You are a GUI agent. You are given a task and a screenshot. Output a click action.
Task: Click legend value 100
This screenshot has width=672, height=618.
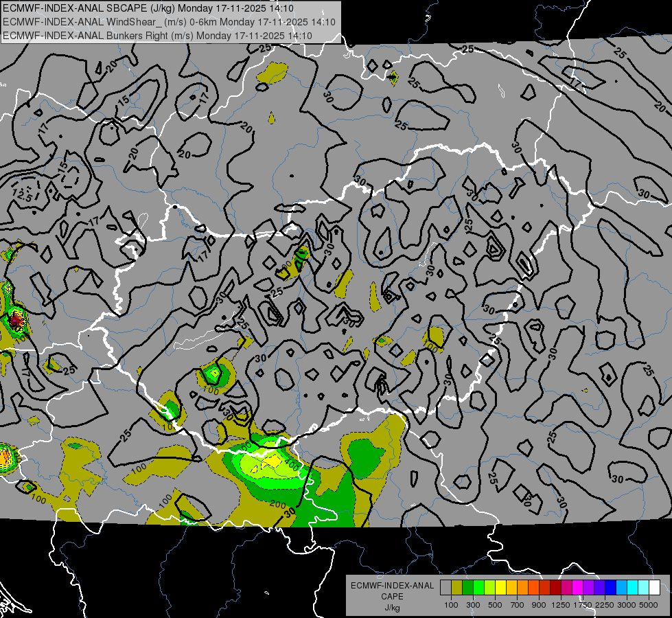pos(451,605)
